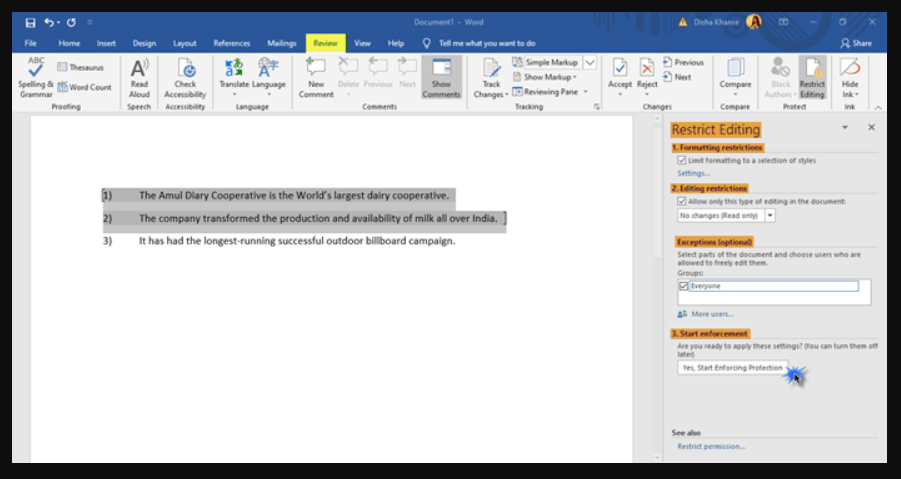Viewport: 901px width, 479px height.
Task: Open the Customize Quick Access Toolbar arrow
Action: pyautogui.click(x=90, y=22)
